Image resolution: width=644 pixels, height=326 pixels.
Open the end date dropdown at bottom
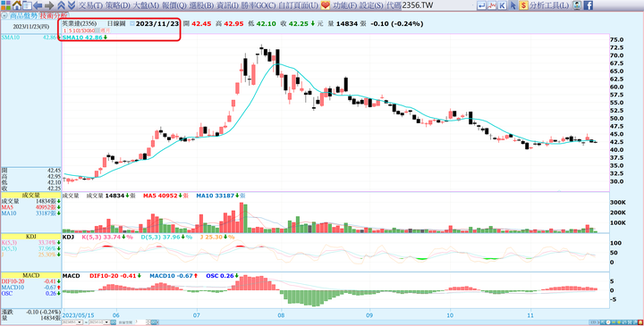[106, 322]
